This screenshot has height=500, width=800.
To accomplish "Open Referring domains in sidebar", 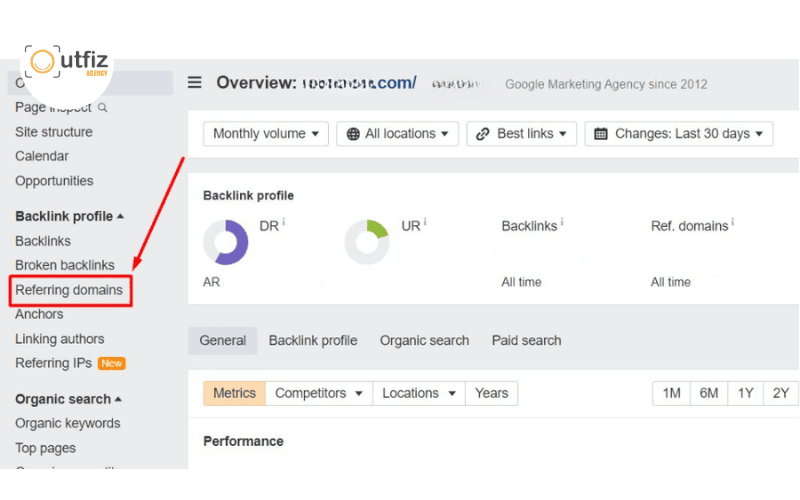I will pyautogui.click(x=69, y=290).
